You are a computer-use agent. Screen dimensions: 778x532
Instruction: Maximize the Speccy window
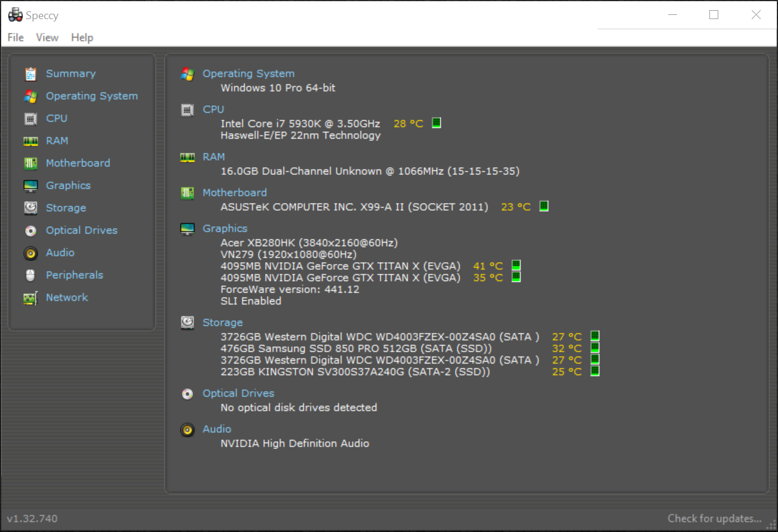(x=714, y=15)
